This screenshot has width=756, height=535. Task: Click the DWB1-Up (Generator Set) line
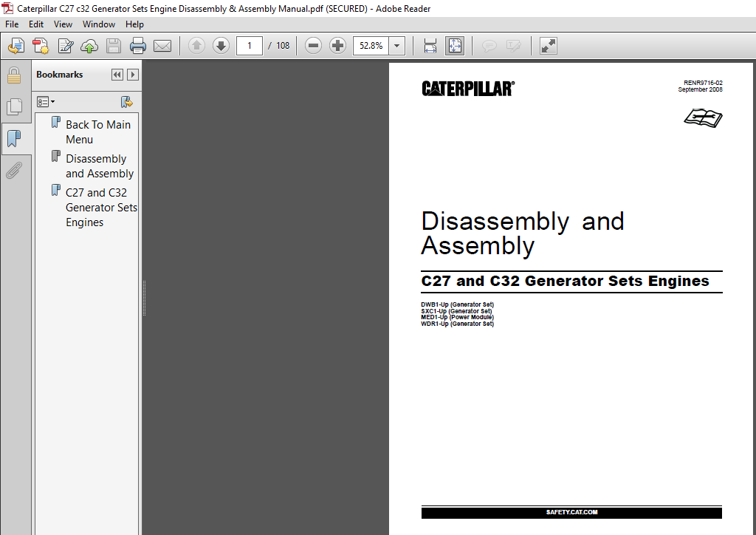coord(457,304)
